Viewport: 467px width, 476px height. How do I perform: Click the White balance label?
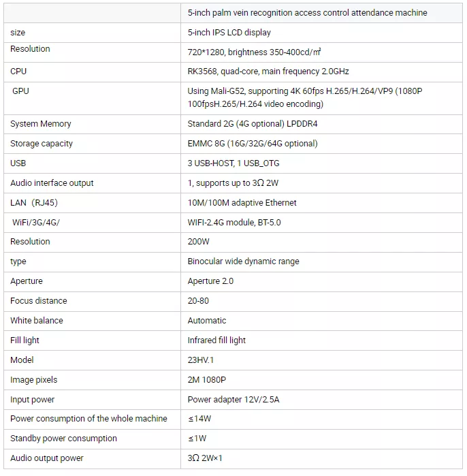coord(37,321)
